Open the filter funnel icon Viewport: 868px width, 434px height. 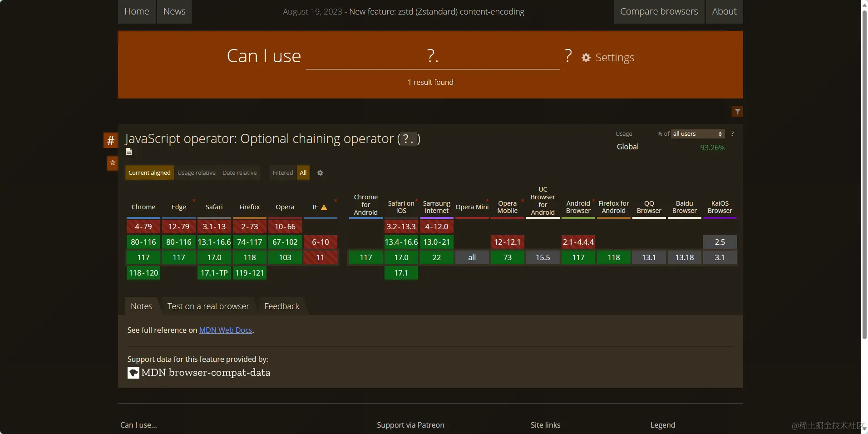737,112
